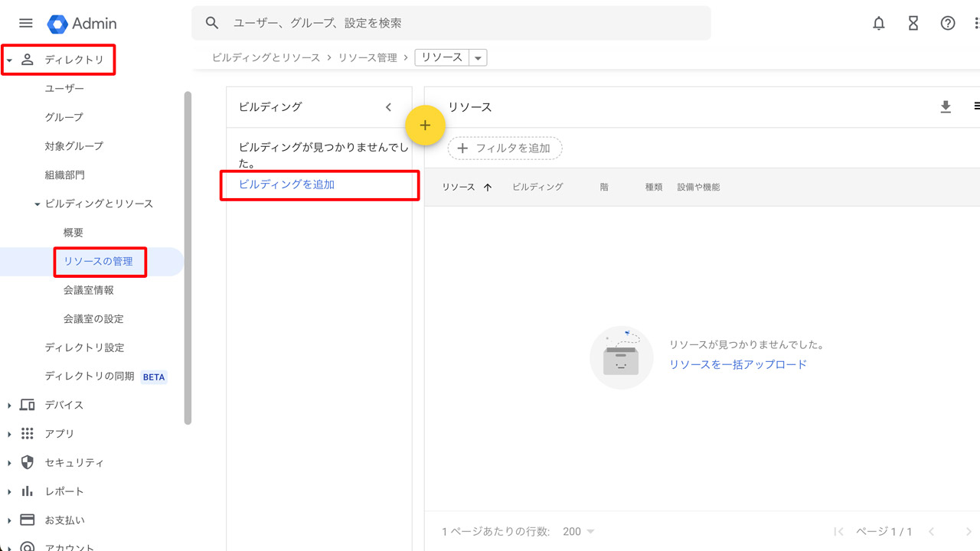The width and height of the screenshot is (980, 551).
Task: Open the rows-per-page 200 dropdown
Action: click(x=578, y=530)
